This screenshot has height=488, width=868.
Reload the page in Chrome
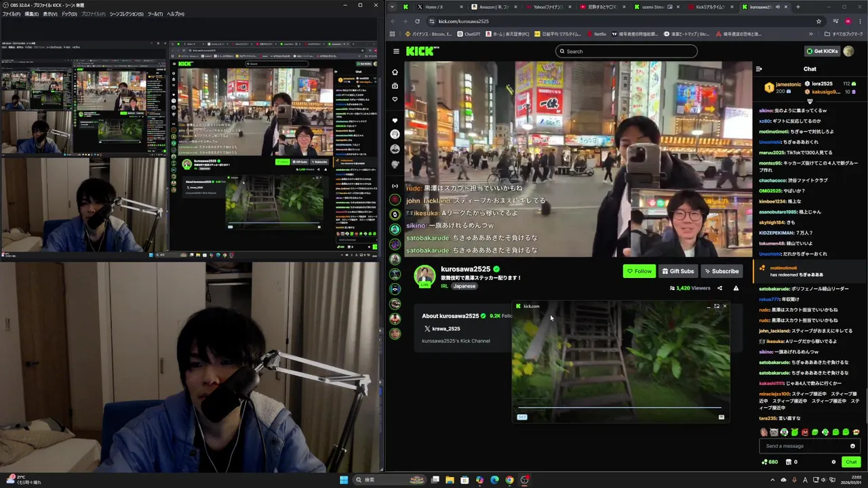pos(417,21)
